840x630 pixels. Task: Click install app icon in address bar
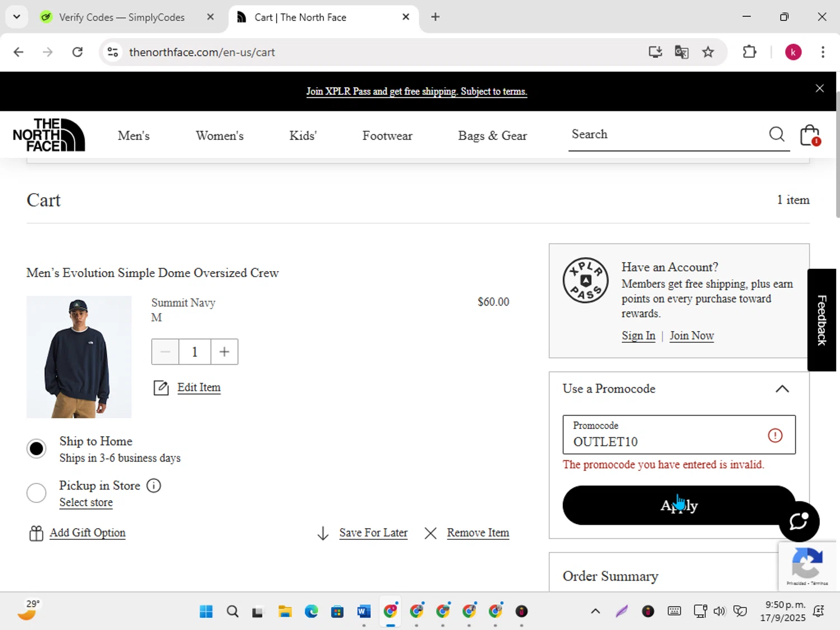tap(655, 52)
